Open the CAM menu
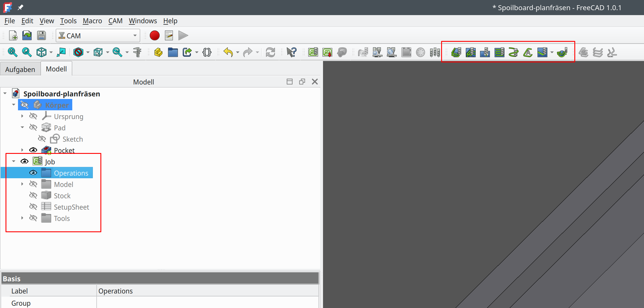Image resolution: width=644 pixels, height=308 pixels. [115, 21]
